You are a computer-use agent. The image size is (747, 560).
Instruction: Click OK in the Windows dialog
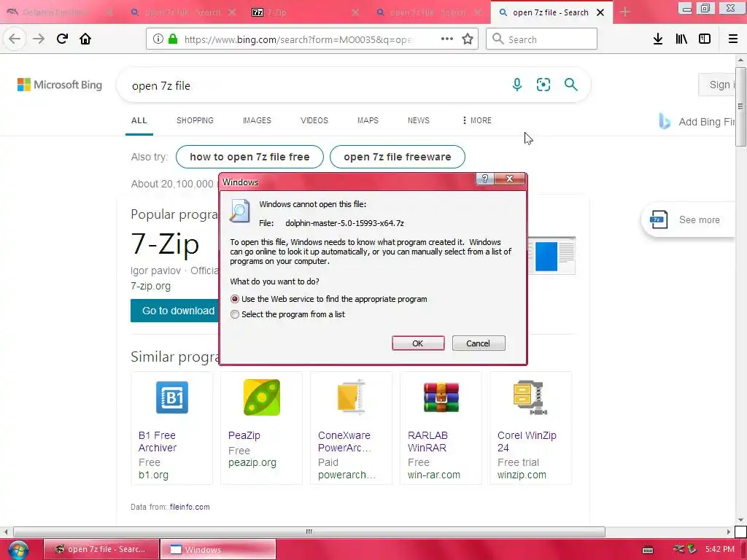coord(418,343)
